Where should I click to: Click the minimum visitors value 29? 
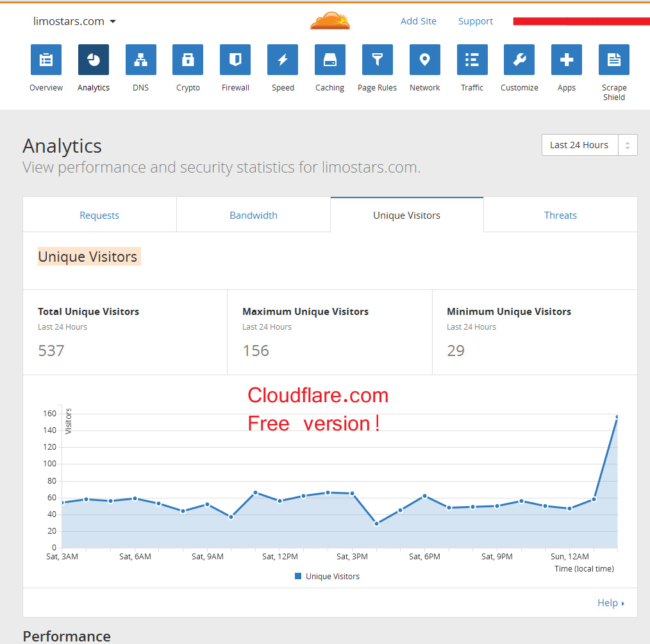(456, 351)
